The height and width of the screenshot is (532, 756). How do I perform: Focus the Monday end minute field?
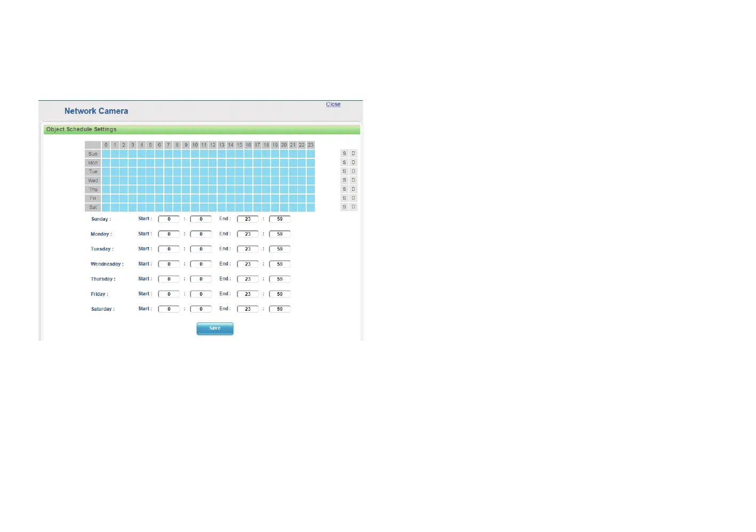pos(280,234)
